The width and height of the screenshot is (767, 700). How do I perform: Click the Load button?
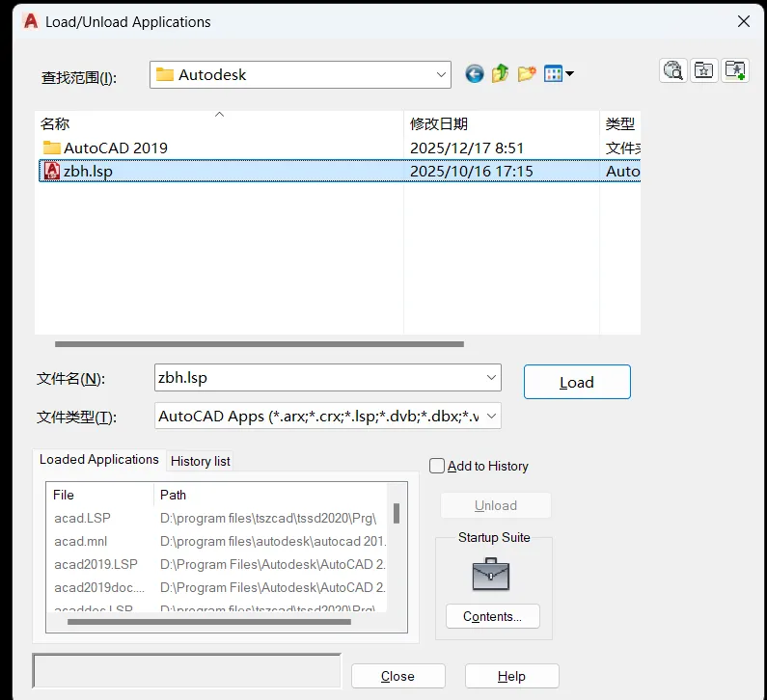[x=577, y=382]
